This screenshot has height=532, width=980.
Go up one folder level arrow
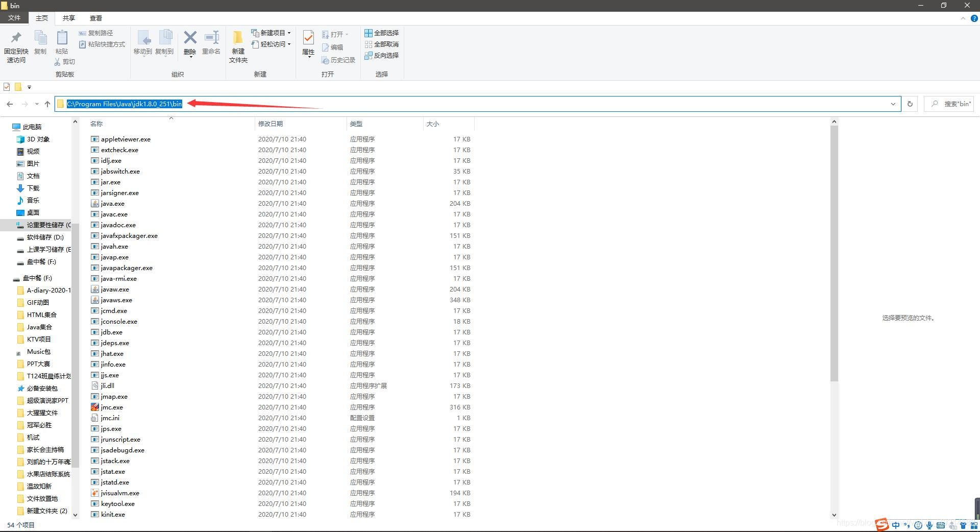click(47, 104)
